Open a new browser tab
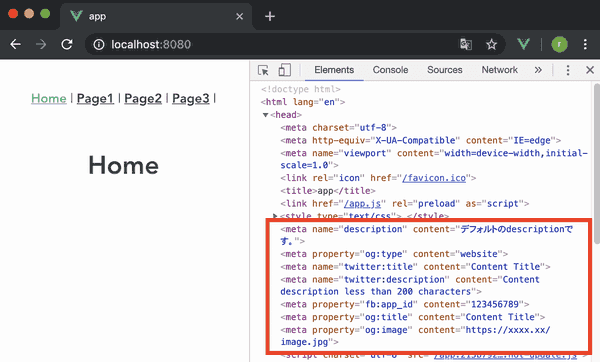Viewport: 600px width, 362px height. [270, 16]
